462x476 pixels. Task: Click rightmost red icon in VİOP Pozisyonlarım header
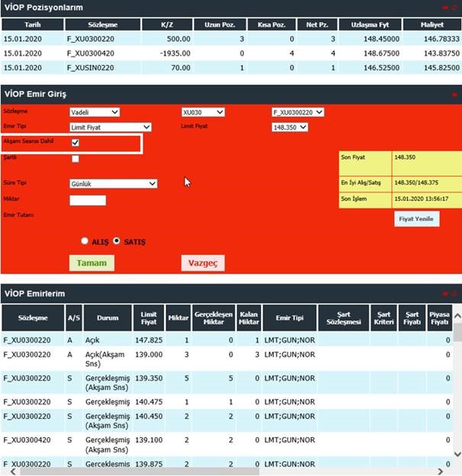pos(454,8)
